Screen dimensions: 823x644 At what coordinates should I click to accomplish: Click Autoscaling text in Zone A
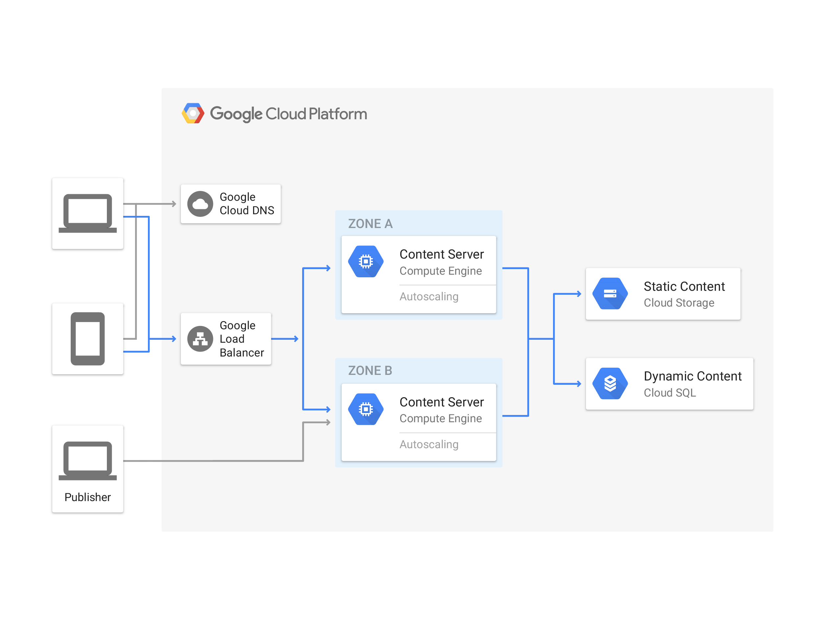(x=429, y=296)
